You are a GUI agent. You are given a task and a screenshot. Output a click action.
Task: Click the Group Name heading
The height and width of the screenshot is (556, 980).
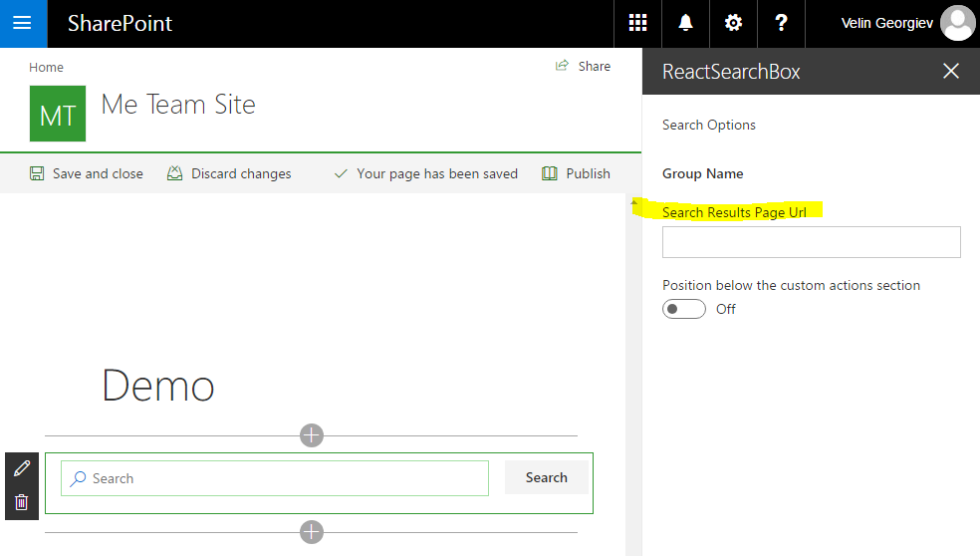click(x=702, y=173)
